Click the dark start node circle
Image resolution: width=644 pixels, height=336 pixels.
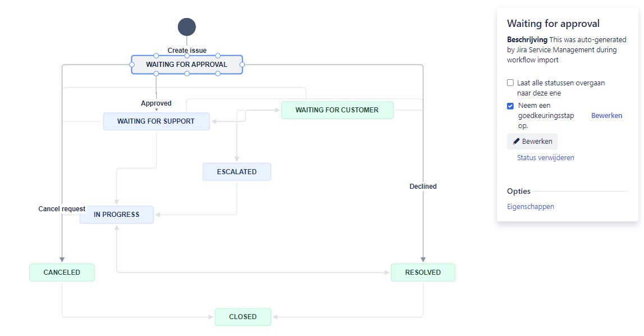point(187,27)
